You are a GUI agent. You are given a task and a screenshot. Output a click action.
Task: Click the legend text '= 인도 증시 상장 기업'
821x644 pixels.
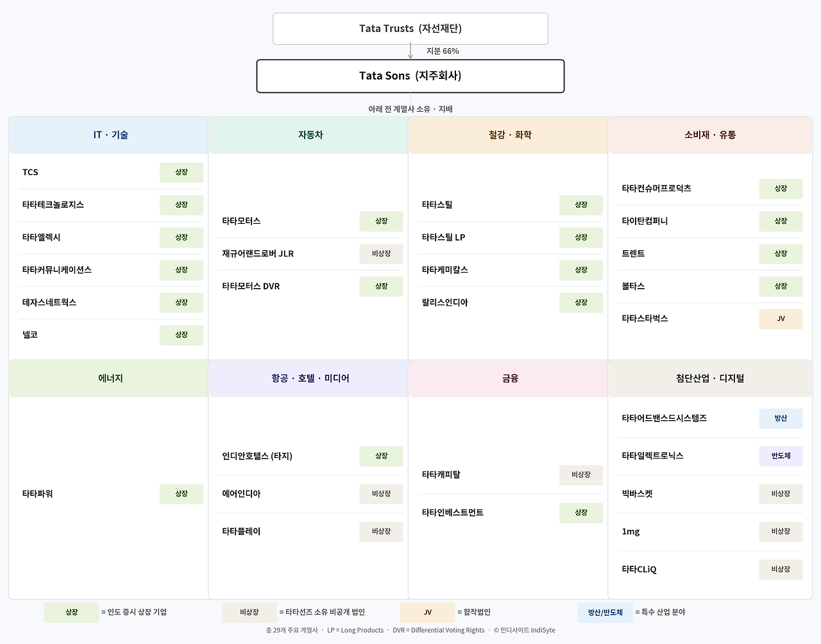tap(134, 613)
